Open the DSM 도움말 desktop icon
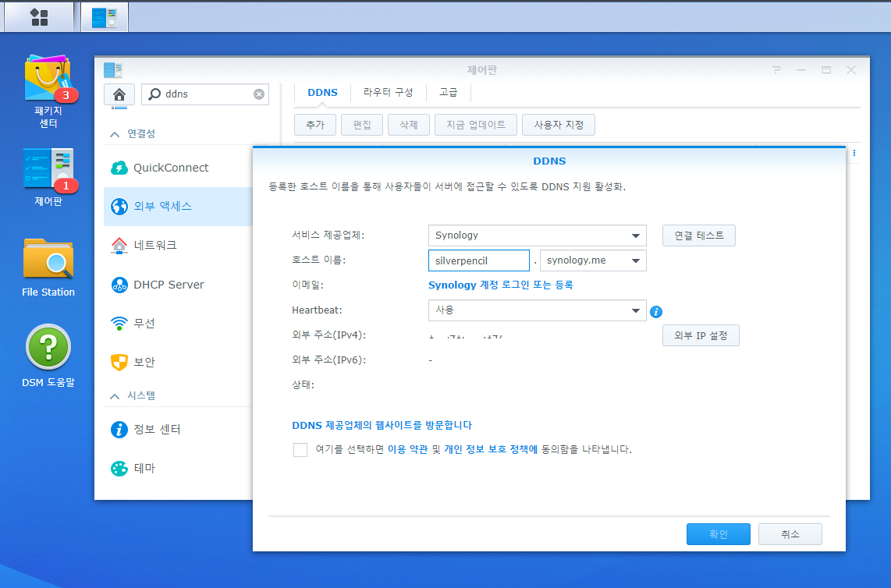Image resolution: width=891 pixels, height=588 pixels. [48, 356]
